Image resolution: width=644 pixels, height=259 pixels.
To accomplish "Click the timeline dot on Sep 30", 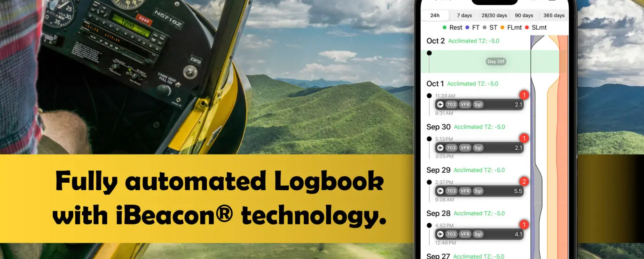I will click(x=429, y=139).
